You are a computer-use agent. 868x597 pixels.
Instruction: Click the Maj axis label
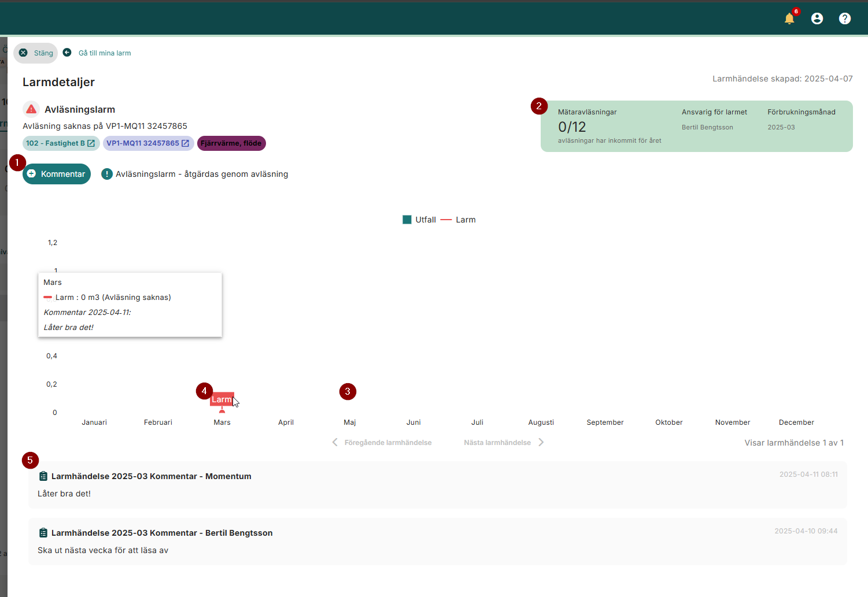coord(350,422)
